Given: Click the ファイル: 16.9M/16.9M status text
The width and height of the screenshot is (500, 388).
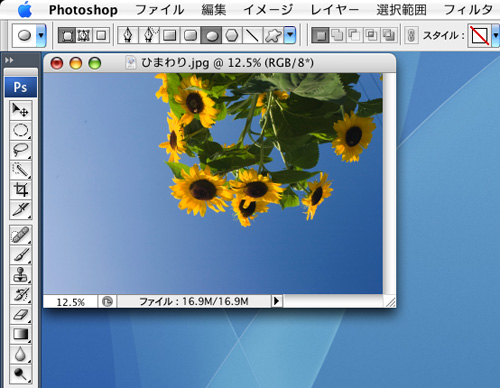Looking at the screenshot, I should (x=194, y=302).
